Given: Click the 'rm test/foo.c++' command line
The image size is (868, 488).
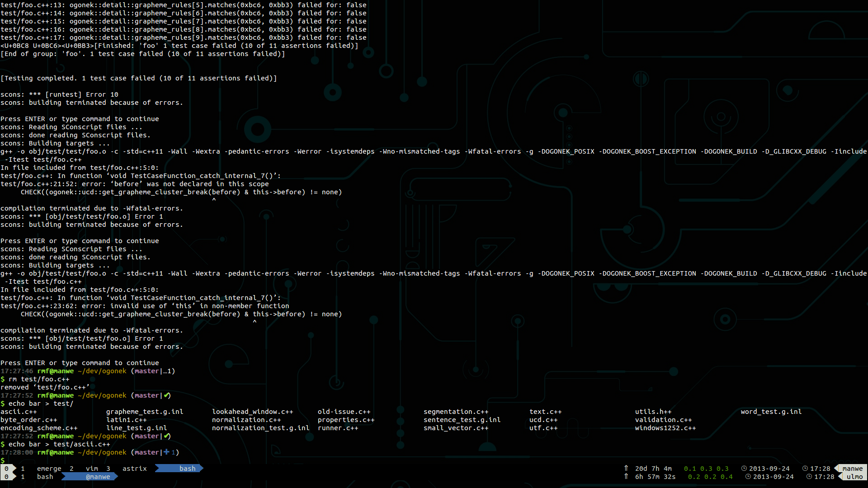Looking at the screenshot, I should point(35,379).
